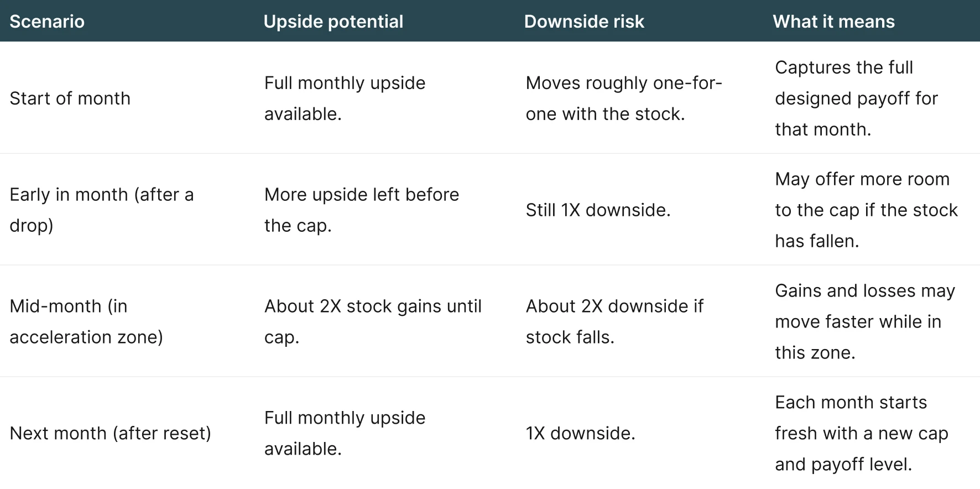Click the Upside potential column header
Image resolution: width=980 pixels, height=489 pixels.
(x=333, y=22)
